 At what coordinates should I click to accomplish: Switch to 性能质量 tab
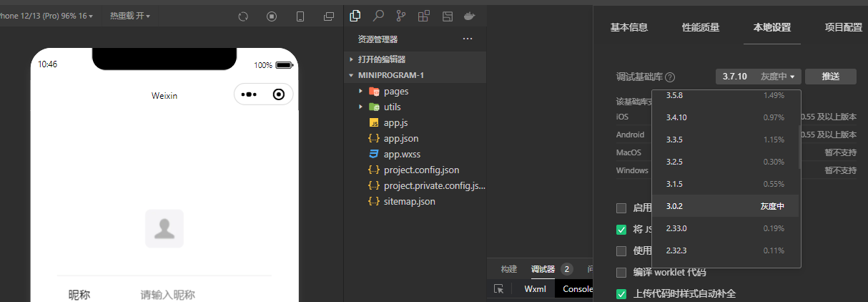point(701,27)
